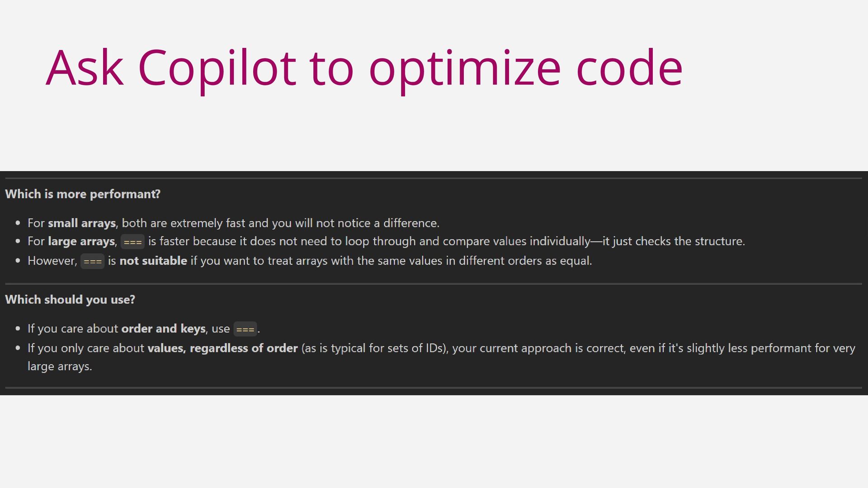Click the bold "not suitable" text
The width and height of the screenshot is (868, 488).
click(153, 261)
